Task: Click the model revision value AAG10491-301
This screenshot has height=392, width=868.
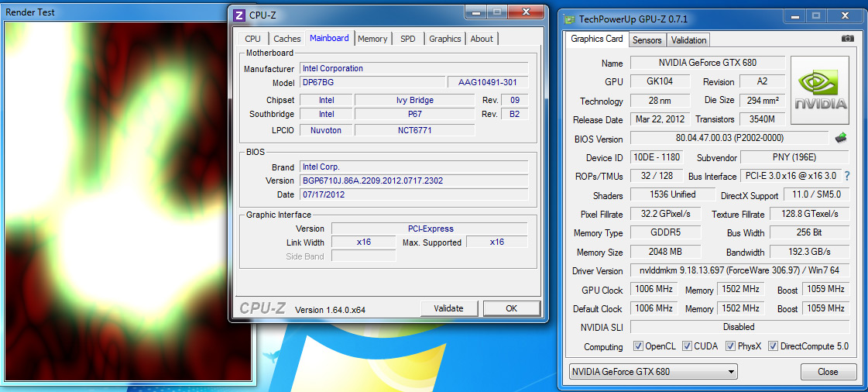Action: [x=488, y=82]
